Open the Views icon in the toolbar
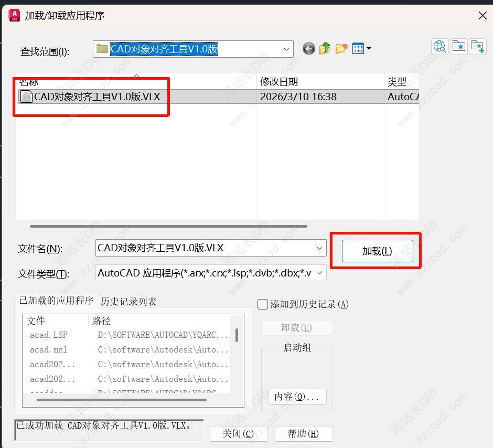Image resolution: width=493 pixels, height=448 pixels. click(x=359, y=48)
